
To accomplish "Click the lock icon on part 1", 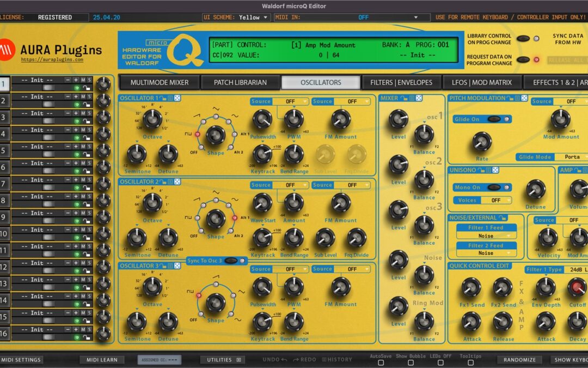I will (85, 88).
